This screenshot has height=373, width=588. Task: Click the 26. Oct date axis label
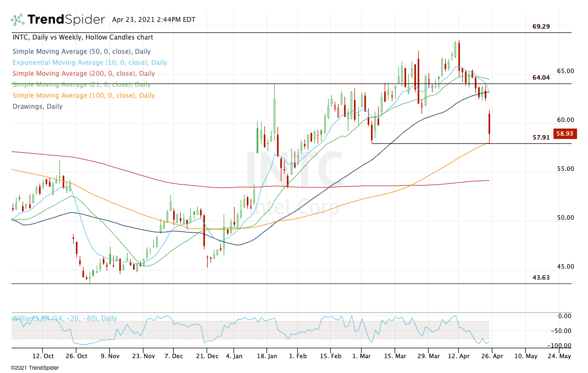coord(76,356)
